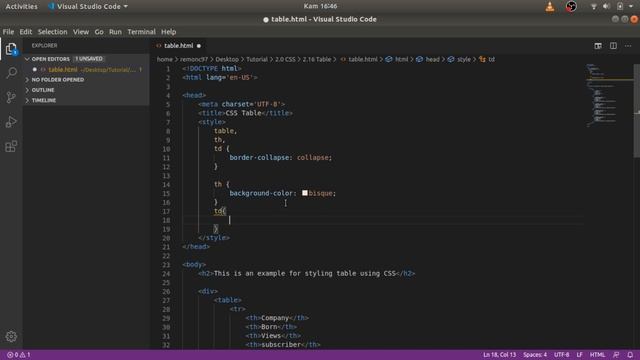This screenshot has width=640, height=360.
Task: Click the red circular tray icon
Action: pos(571,6)
